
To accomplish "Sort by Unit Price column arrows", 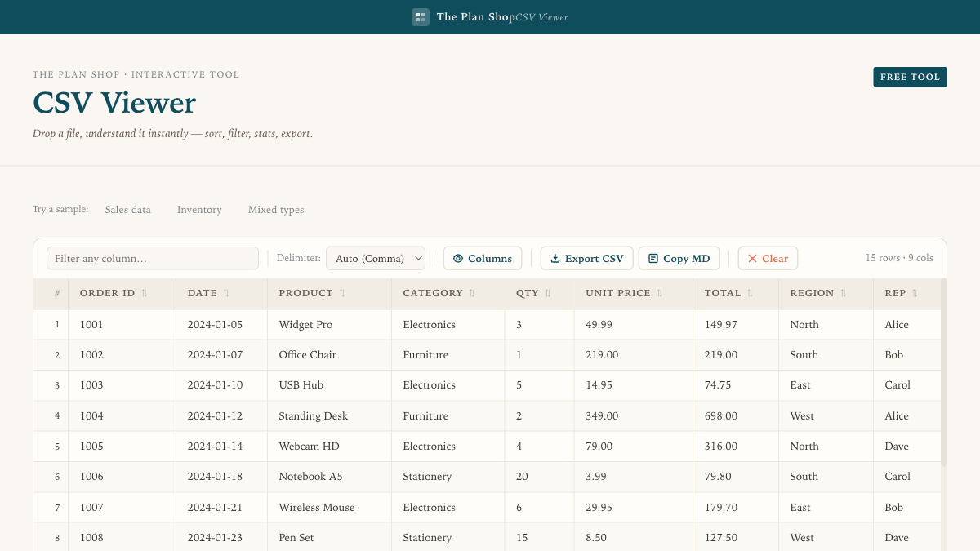I will point(660,293).
